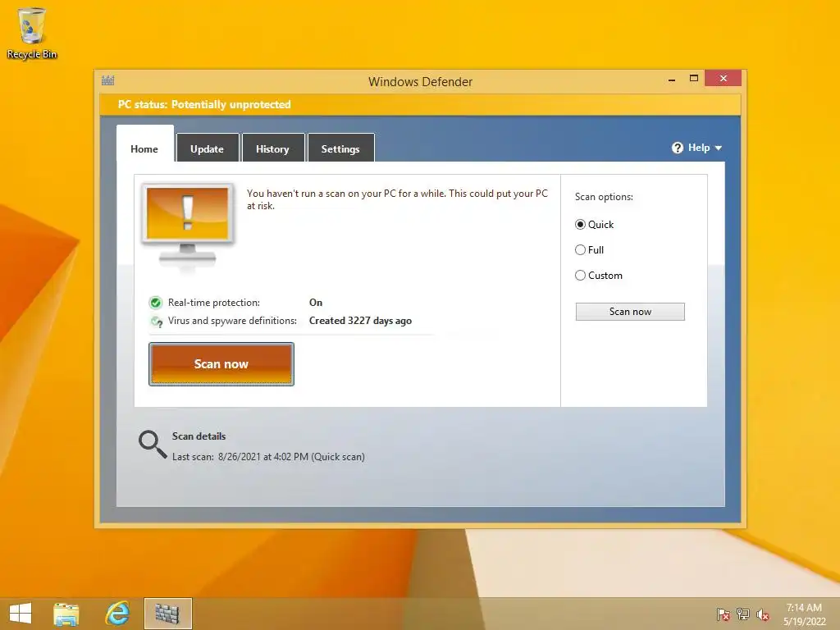Screen dimensions: 840x630
Task: Click the virus definitions status icon
Action: tap(157, 322)
